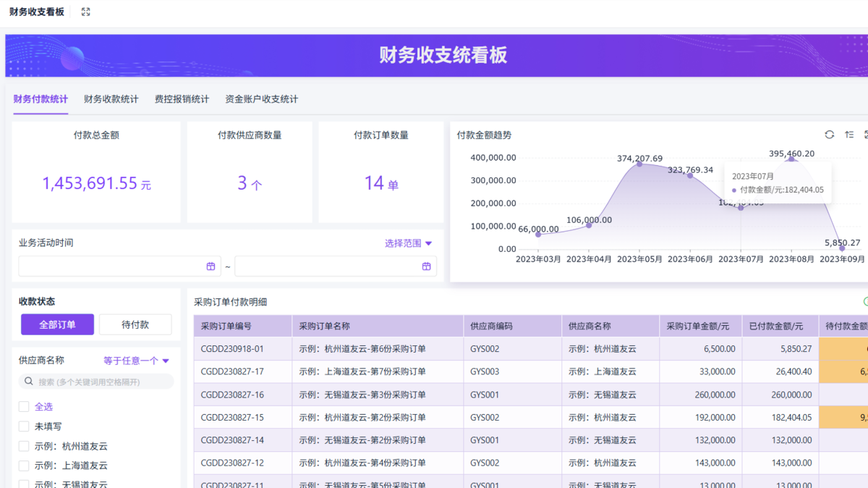Expand the 选择范围 dropdown
868x488 pixels.
point(408,243)
